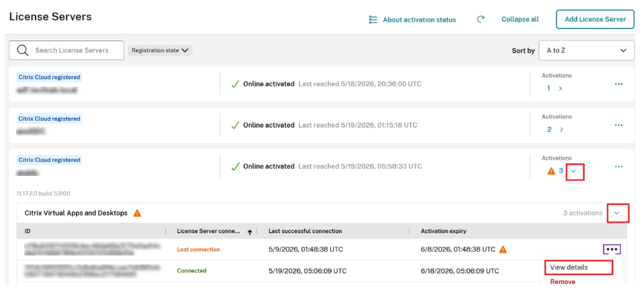The image size is (644, 298).
Task: Click Last reached 5/18/2026, 20:36:00 UTC text
Action: coord(360,84)
